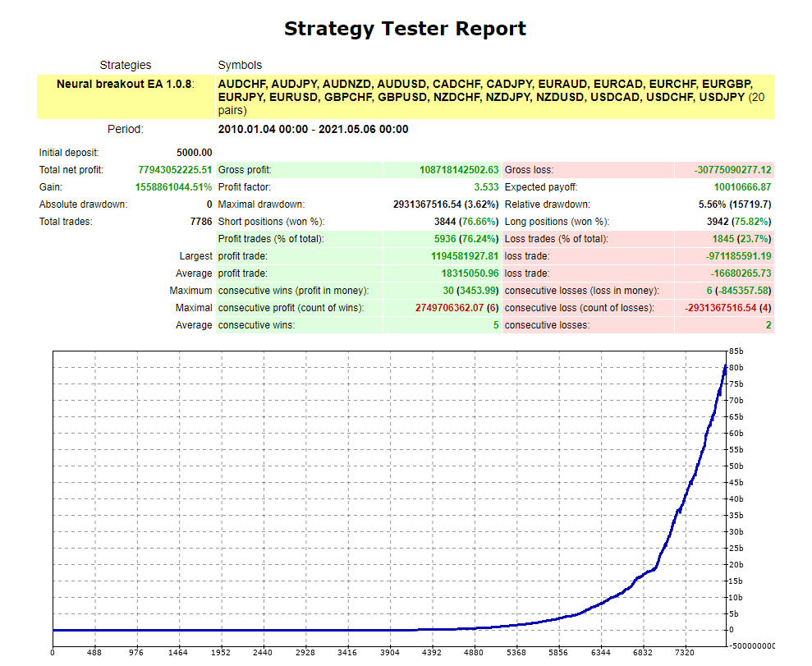Click the 80b label on chart axis

(736, 368)
